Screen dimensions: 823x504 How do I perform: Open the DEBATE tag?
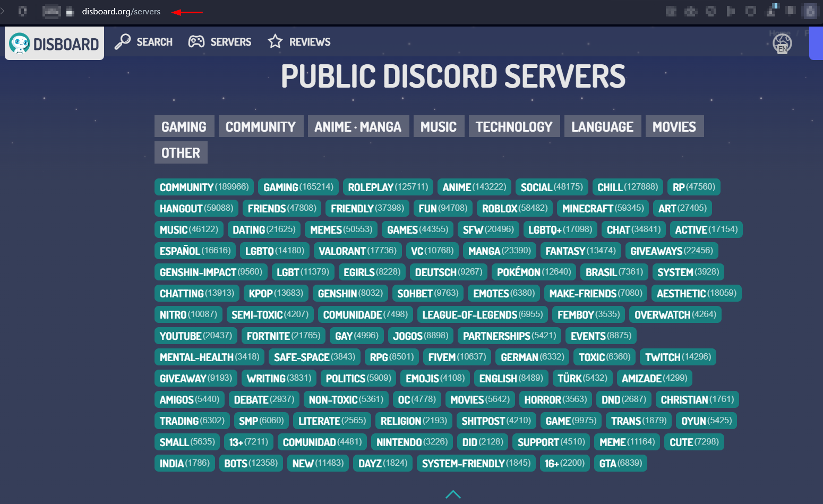pos(264,399)
